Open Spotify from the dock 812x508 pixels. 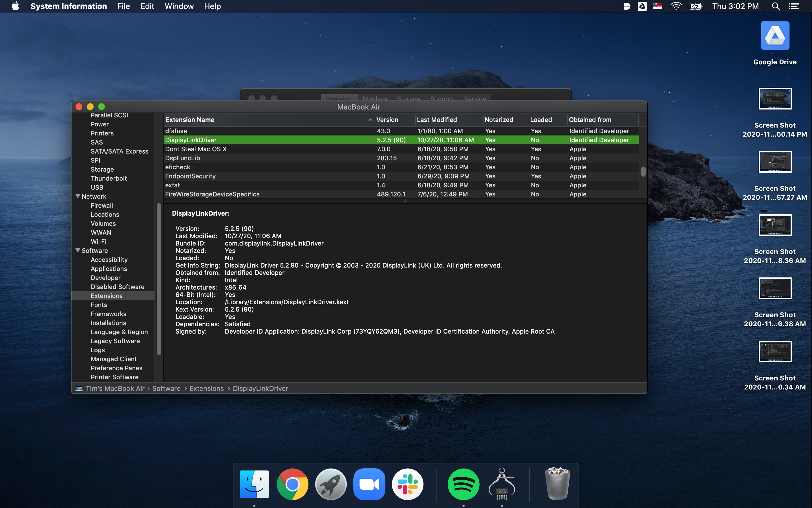tap(464, 484)
